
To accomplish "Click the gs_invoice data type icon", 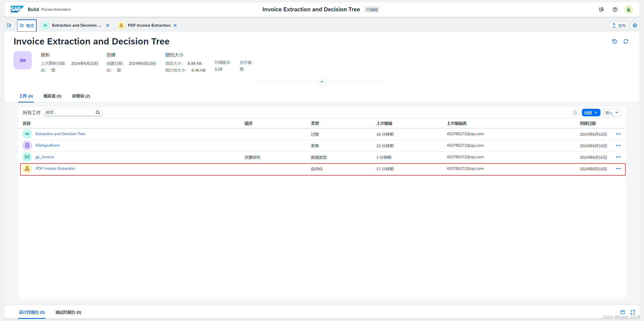I will pyautogui.click(x=27, y=157).
